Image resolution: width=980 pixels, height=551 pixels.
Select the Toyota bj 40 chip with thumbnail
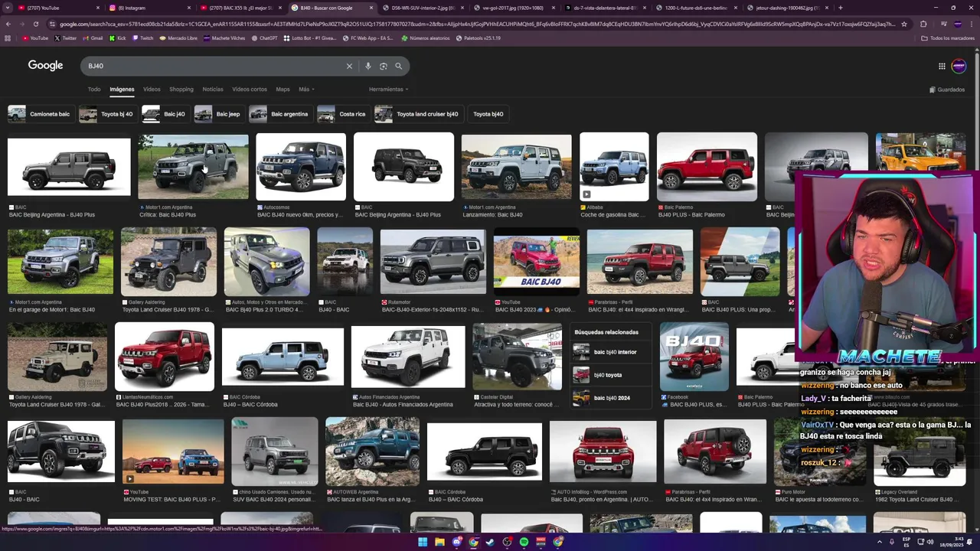pyautogui.click(x=107, y=114)
